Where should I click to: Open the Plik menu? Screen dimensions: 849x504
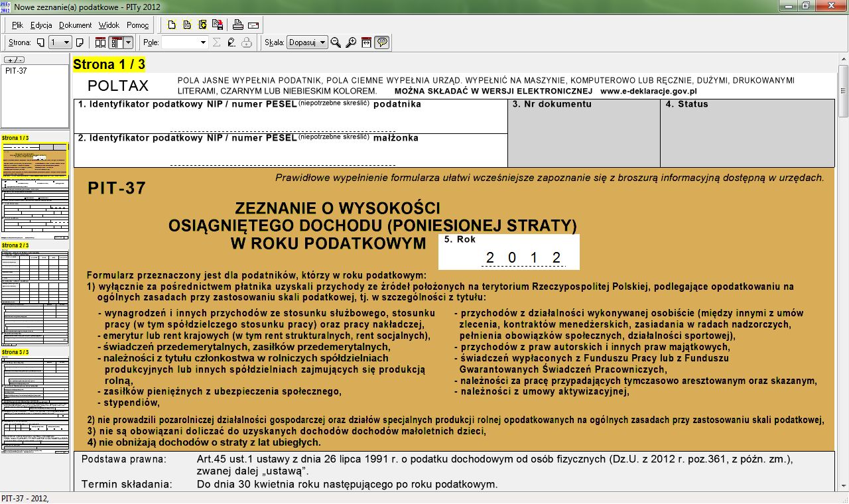pos(17,25)
